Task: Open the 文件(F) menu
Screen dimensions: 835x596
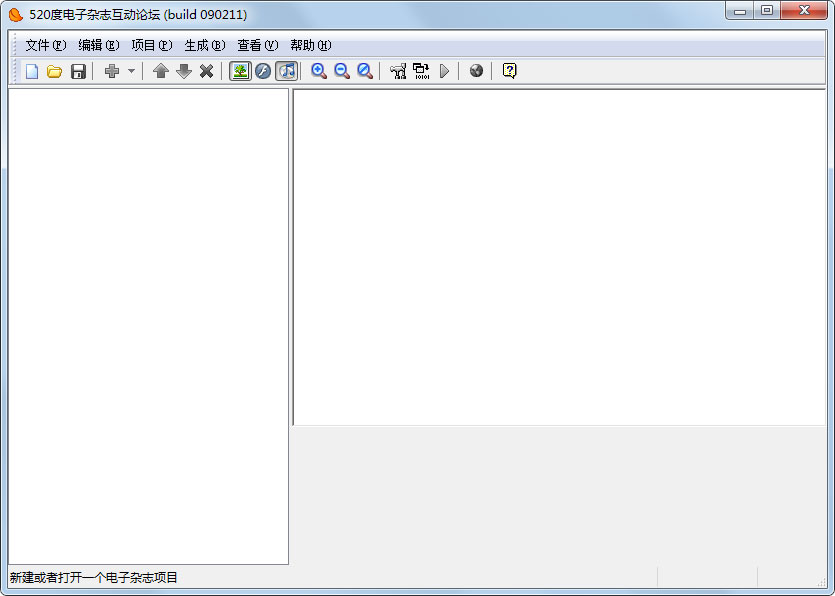Action: [46, 45]
